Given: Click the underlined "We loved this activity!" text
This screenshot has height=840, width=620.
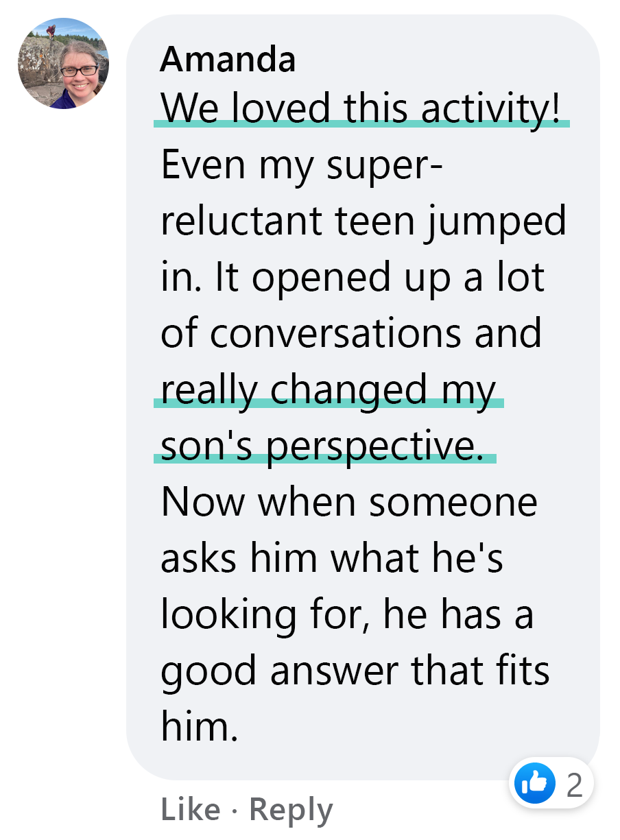Looking at the screenshot, I should pyautogui.click(x=365, y=108).
